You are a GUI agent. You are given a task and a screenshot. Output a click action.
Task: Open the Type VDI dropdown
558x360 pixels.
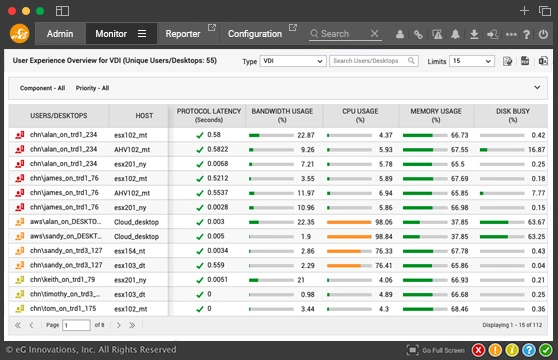point(293,61)
